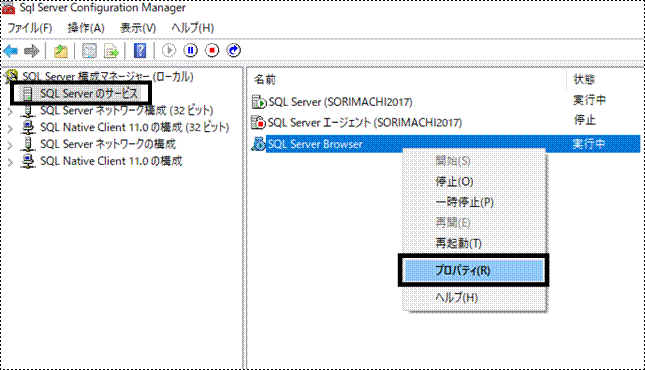The image size is (645, 370).
Task: Expand SQL Native Client 11.0 の構成 (32 ビット) node
Action: pos(10,128)
